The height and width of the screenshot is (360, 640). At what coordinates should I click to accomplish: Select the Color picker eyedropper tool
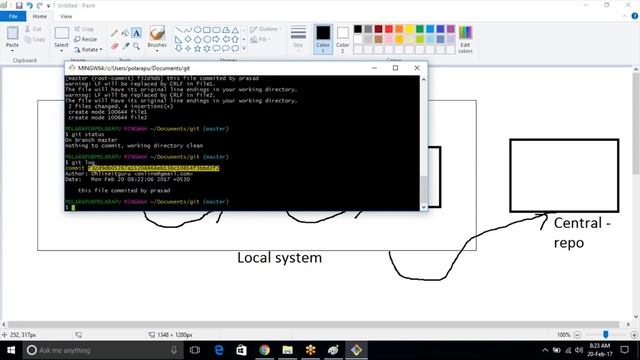(x=125, y=46)
